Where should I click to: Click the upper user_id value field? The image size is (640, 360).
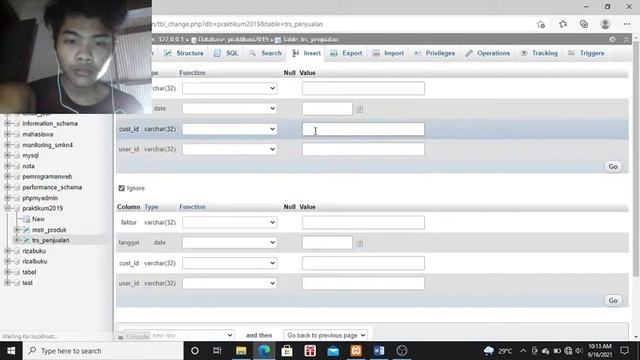pos(363,149)
